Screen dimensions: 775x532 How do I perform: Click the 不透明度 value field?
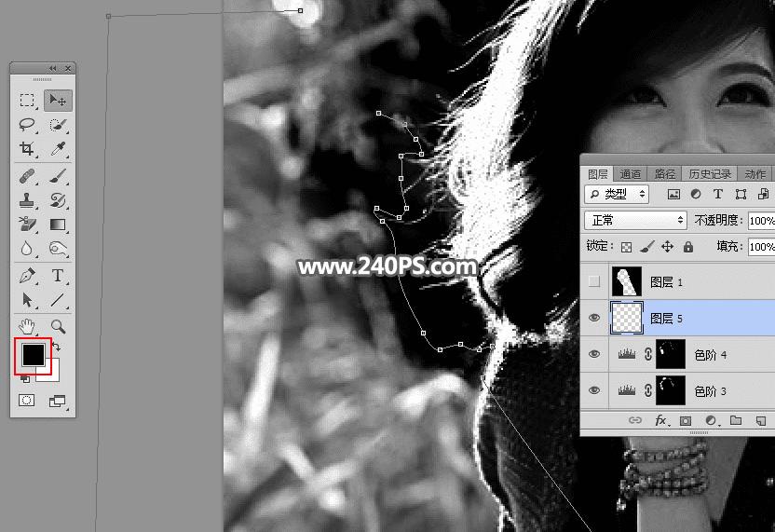click(761, 221)
